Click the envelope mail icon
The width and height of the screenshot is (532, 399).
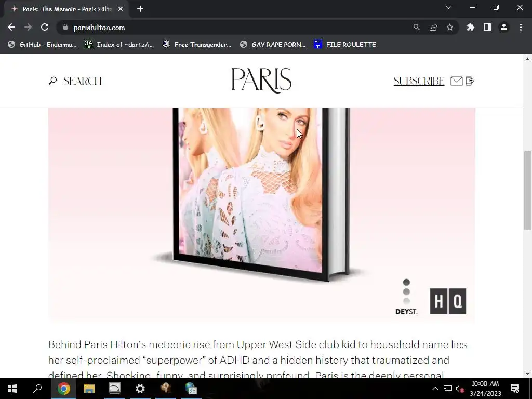(456, 81)
